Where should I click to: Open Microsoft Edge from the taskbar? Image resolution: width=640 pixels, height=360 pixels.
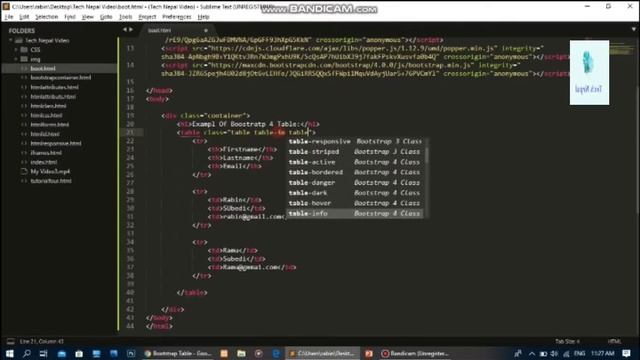(276, 353)
